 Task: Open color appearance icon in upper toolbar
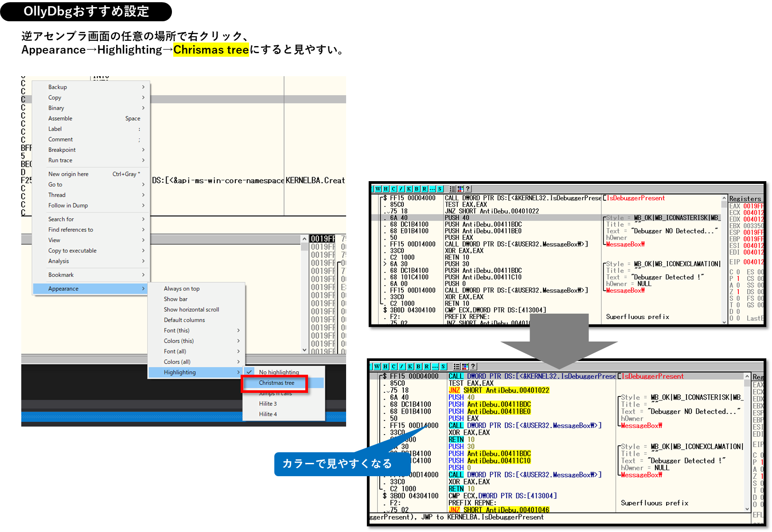point(460,189)
